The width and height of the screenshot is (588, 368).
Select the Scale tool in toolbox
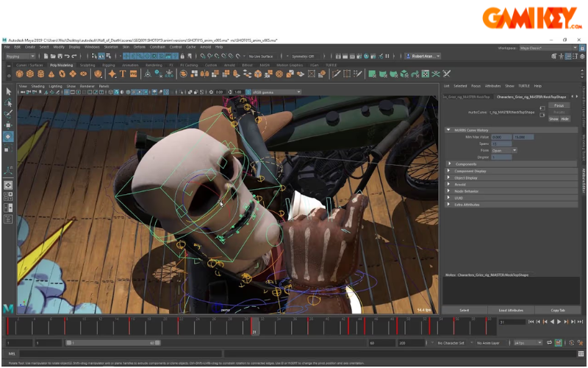click(8, 149)
